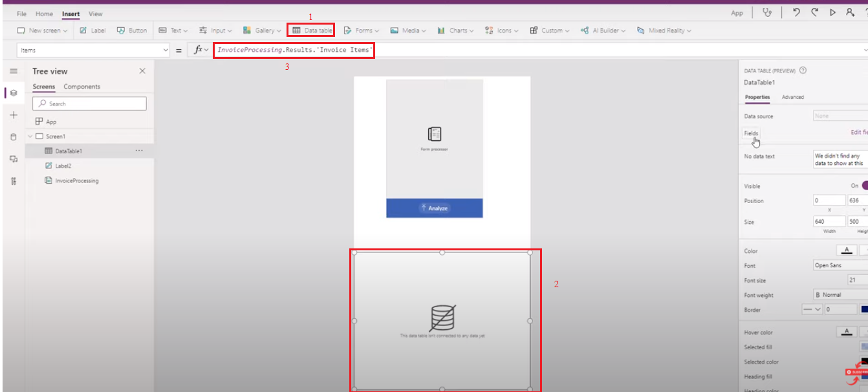
Task: Select DataTable1 in the tree
Action: [69, 151]
